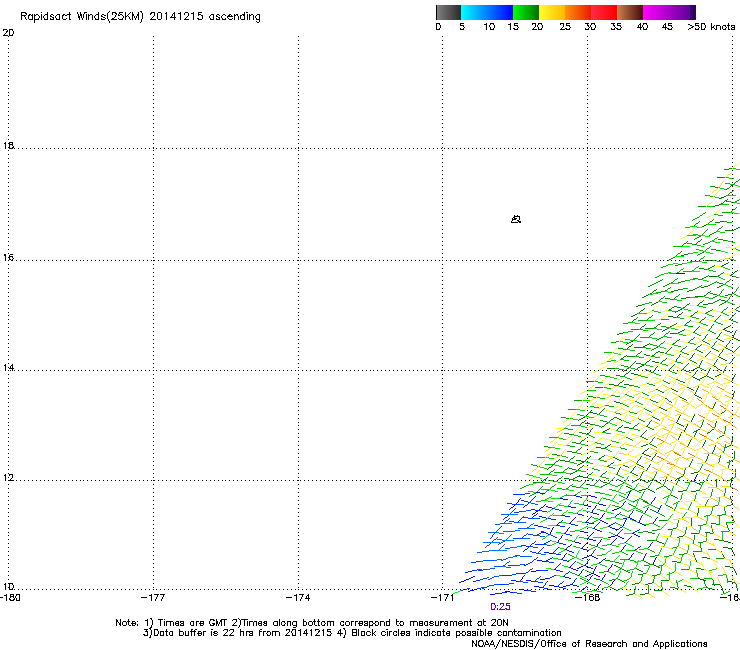Select the orange 25-30 knots color band
This screenshot has height=650, width=740.
click(578, 12)
